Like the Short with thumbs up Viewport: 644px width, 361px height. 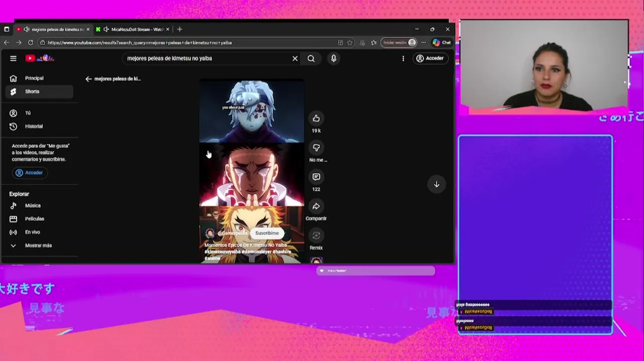[x=316, y=118]
